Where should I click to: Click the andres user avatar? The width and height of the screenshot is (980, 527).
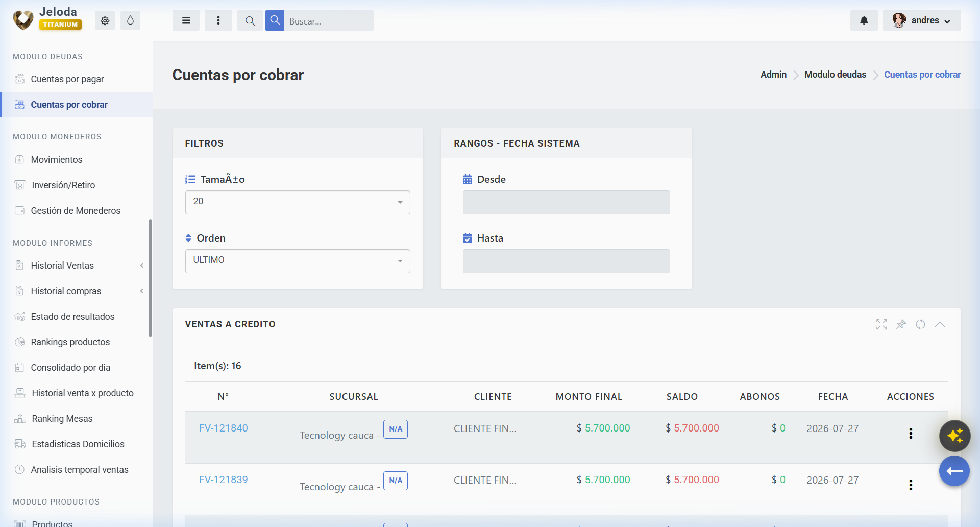tap(899, 20)
